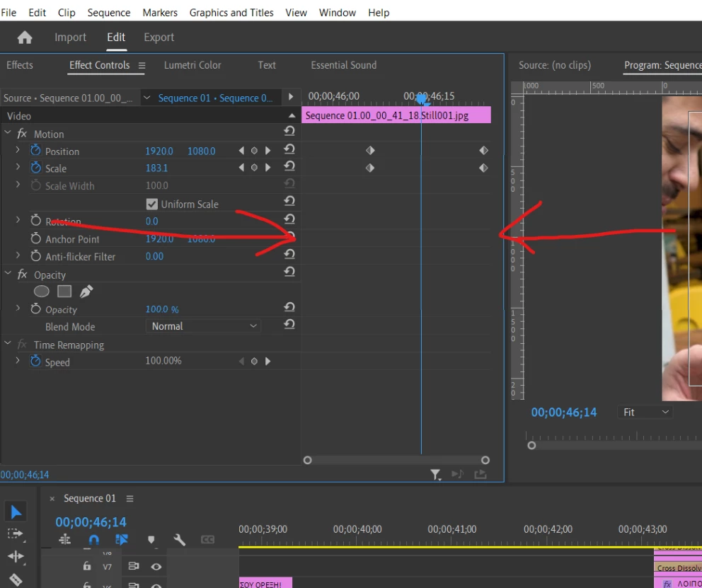Expand the Position property
The height and width of the screenshot is (588, 702).
(18, 149)
